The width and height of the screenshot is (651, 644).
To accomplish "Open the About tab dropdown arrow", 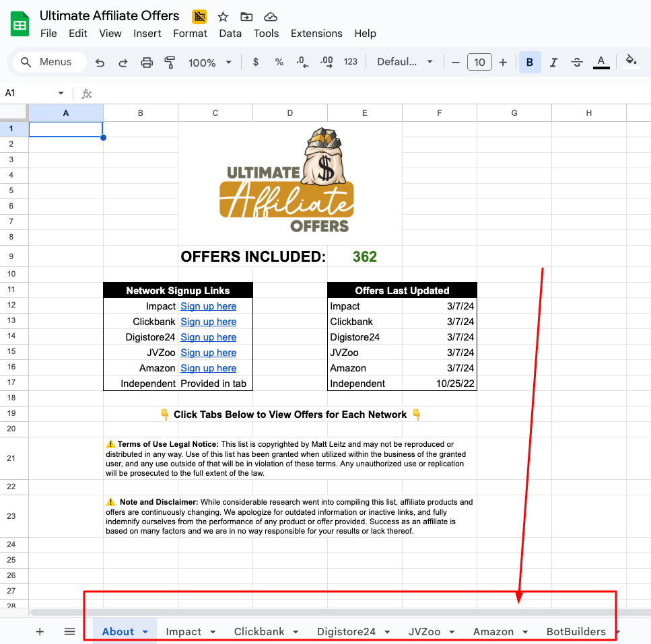I will pos(145,632).
